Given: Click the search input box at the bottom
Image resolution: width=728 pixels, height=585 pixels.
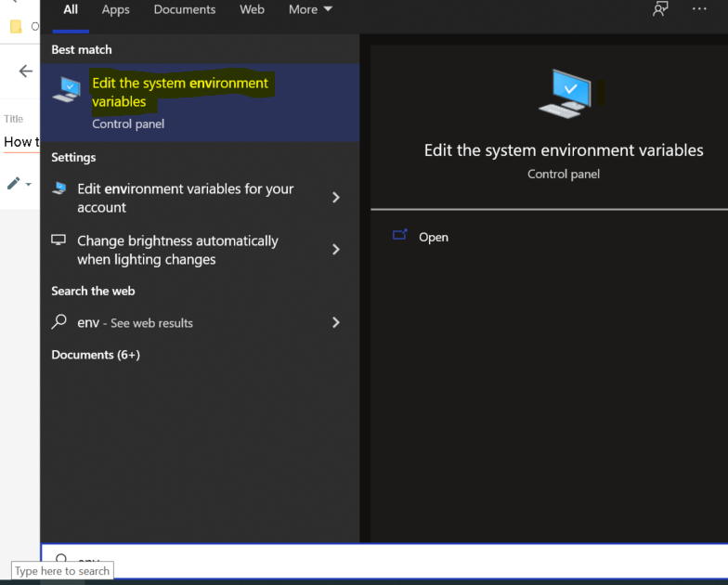Looking at the screenshot, I should [x=384, y=561].
